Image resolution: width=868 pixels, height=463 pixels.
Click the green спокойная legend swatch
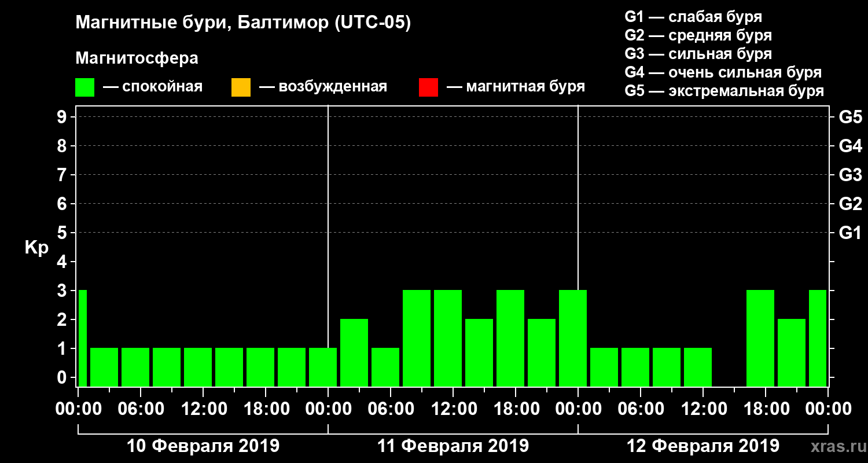85,87
